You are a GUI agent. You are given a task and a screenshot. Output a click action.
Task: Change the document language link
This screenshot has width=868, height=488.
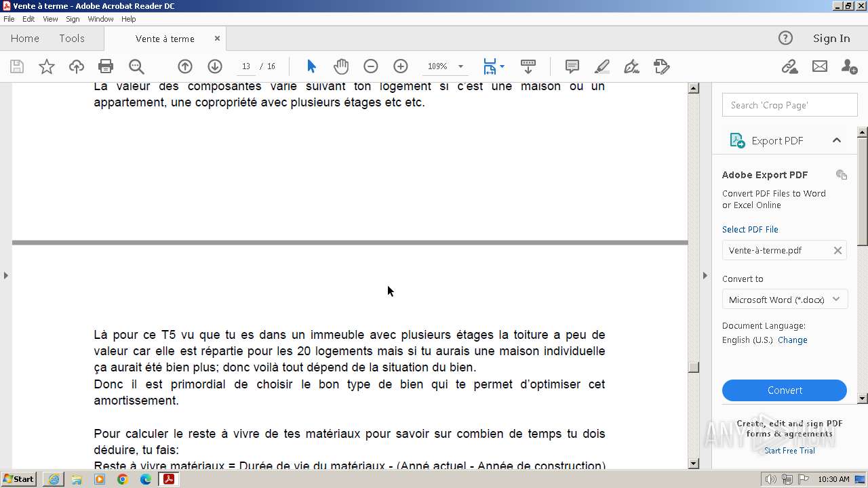tap(792, 340)
